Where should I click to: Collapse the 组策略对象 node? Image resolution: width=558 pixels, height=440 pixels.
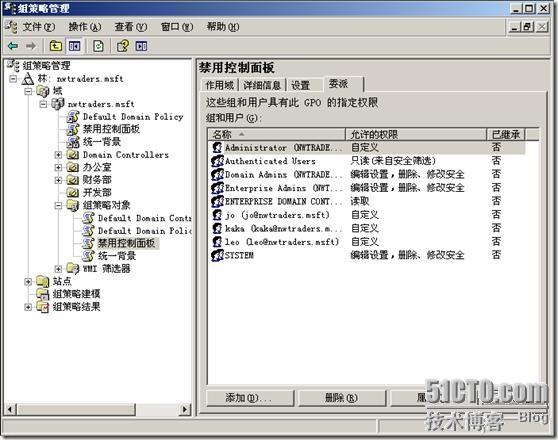point(58,205)
